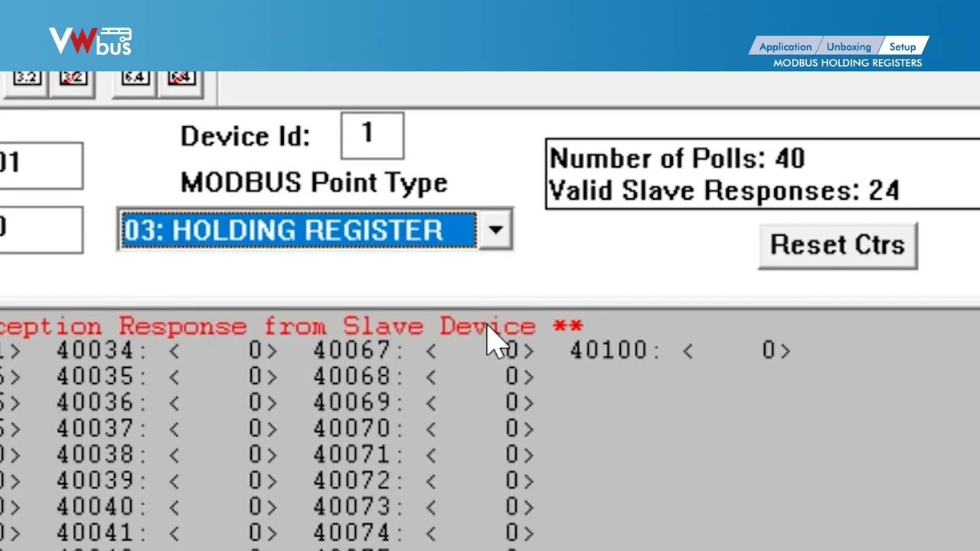980x551 pixels.
Task: Select the 03: HOLDING REGISTER combo box
Action: (297, 230)
